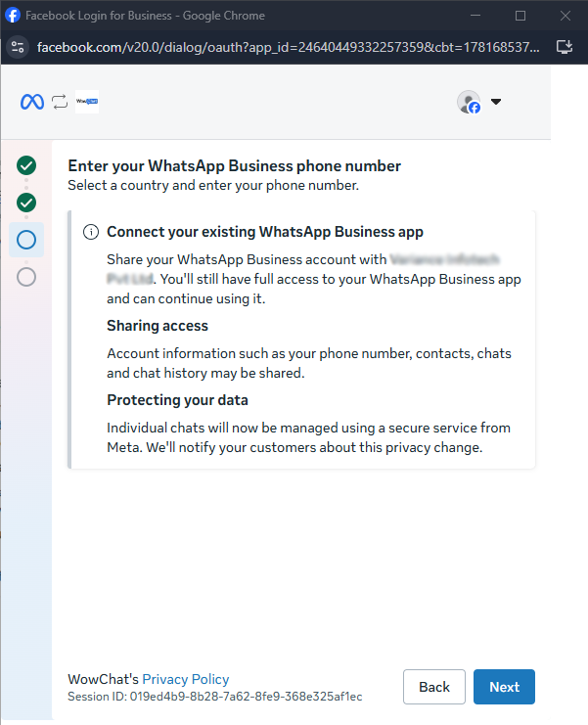Viewport: 588px width, 725px height.
Task: Click the facebook.com URL address bar
Action: pos(288,47)
